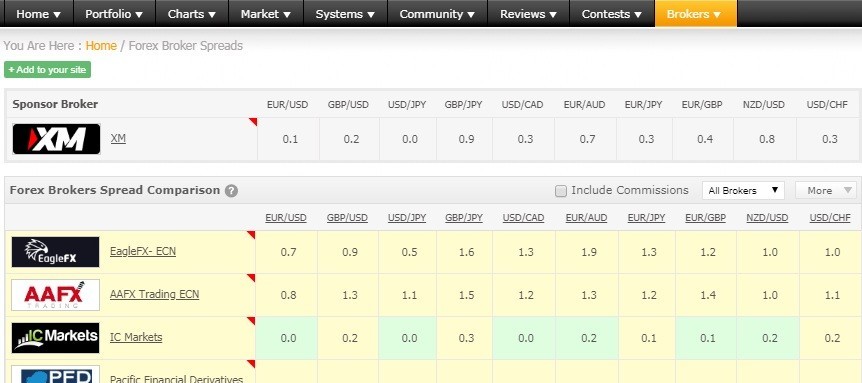Screen dimensions: 862x383
Task: Click the EagleFX broker logo
Action: point(56,252)
